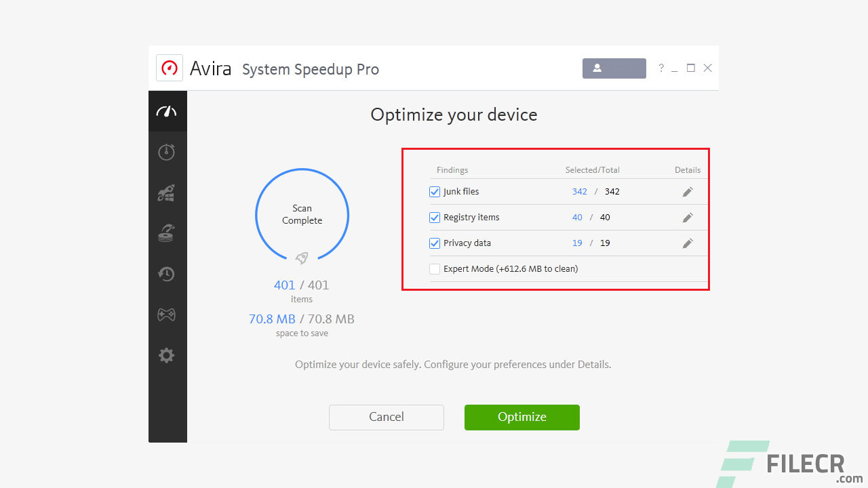Click the "Details" column header
Viewport: 868px width, 488px height.
[x=688, y=170]
